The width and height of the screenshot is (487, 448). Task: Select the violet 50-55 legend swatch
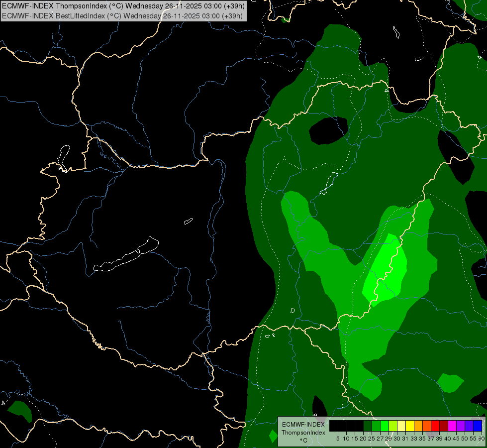tap(469, 426)
